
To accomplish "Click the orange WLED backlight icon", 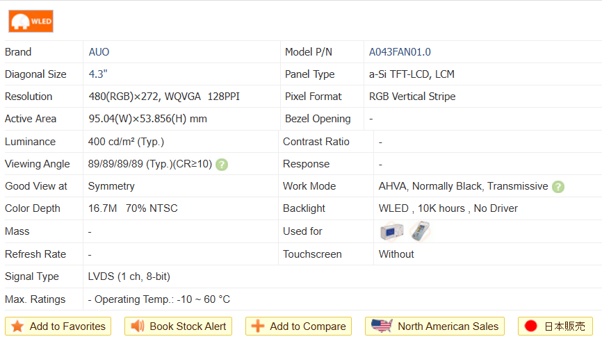I will click(31, 21).
